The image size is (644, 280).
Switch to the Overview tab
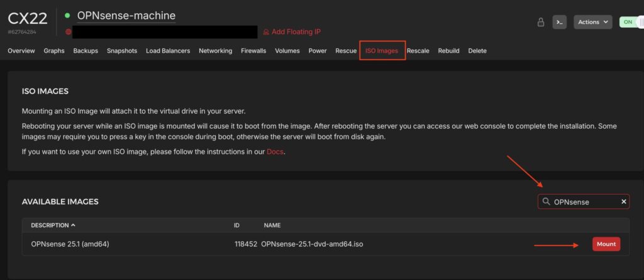click(21, 51)
